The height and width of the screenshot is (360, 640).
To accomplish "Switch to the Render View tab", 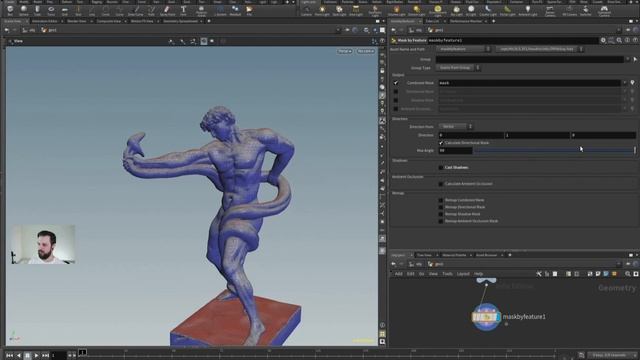I will tap(77, 21).
